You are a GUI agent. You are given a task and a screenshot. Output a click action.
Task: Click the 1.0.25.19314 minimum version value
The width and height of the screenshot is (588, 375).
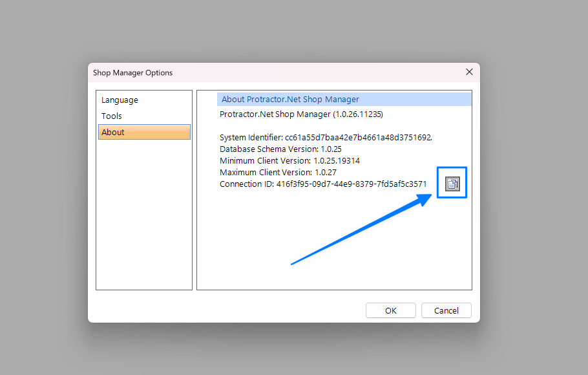tap(337, 161)
